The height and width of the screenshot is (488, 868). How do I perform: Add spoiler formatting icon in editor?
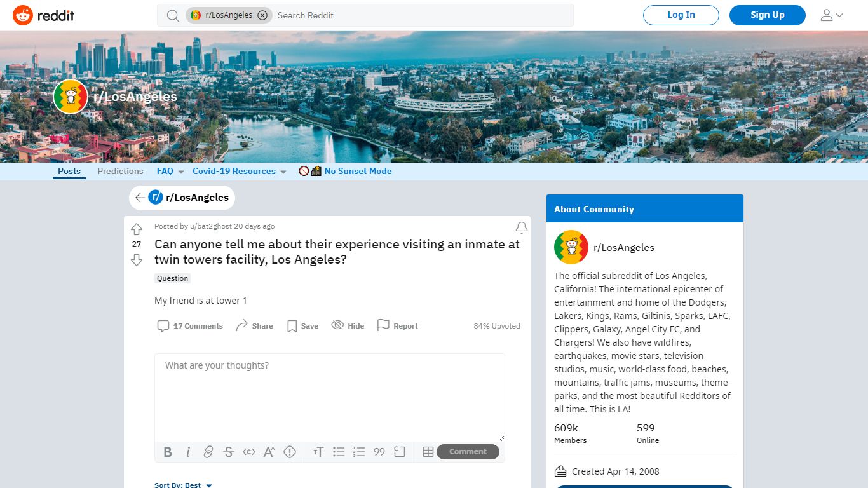pyautogui.click(x=290, y=452)
